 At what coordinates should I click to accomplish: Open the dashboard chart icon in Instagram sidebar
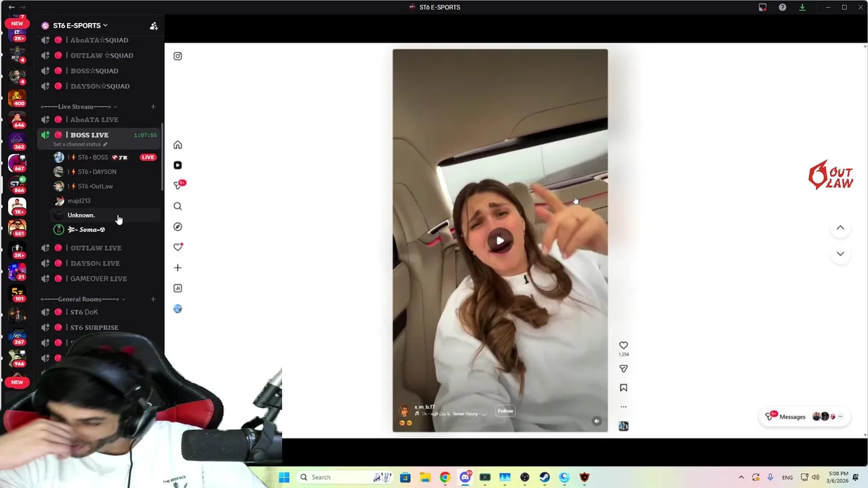coord(178,288)
